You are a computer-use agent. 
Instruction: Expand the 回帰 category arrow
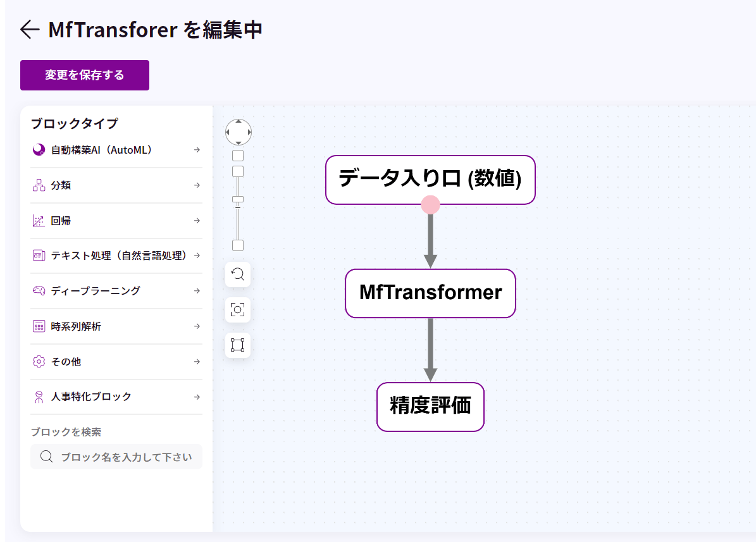coord(197,221)
